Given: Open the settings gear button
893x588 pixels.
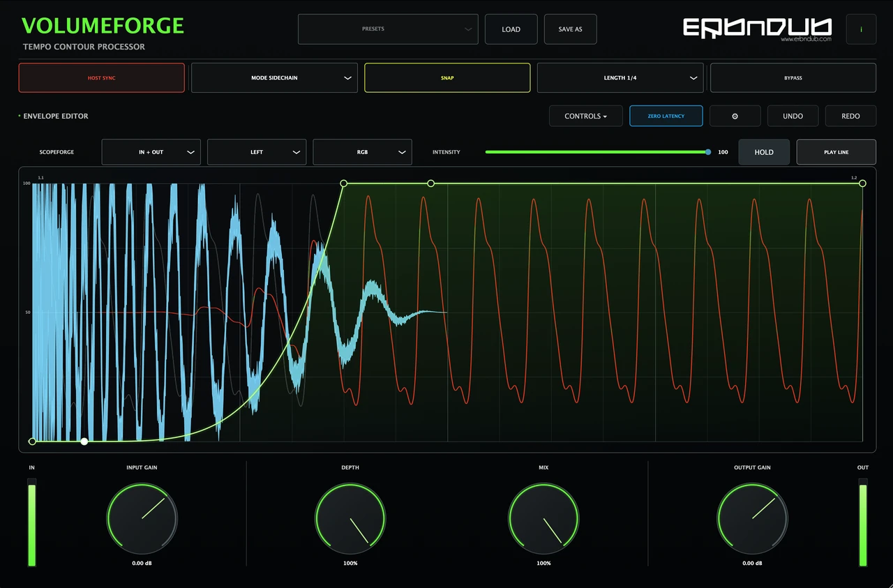Looking at the screenshot, I should 735,116.
